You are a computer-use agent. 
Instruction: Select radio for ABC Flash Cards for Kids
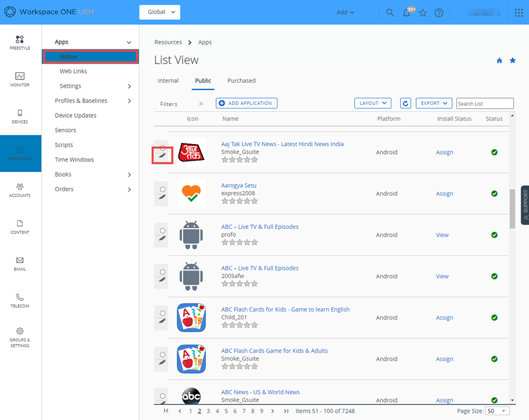coord(163,313)
